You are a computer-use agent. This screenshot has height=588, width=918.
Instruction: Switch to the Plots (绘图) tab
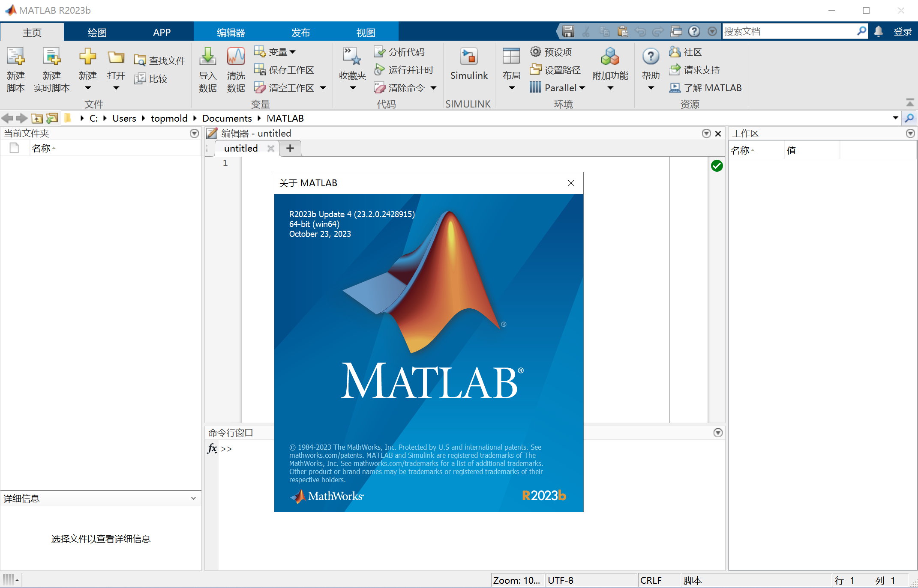click(97, 33)
